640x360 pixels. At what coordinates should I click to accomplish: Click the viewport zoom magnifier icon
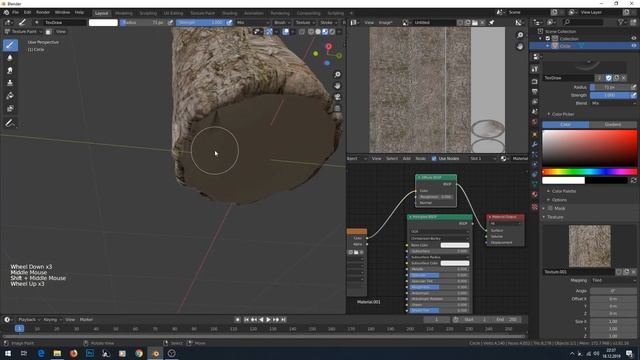(337, 75)
